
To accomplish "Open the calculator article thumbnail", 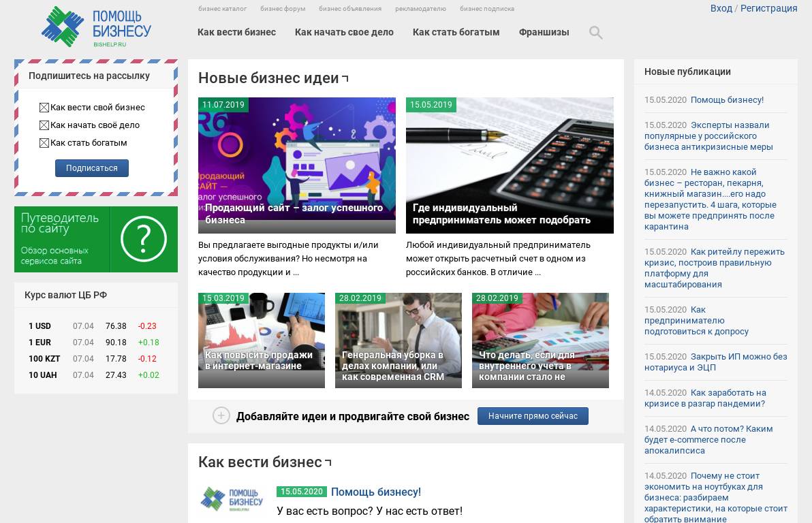I will [510, 165].
